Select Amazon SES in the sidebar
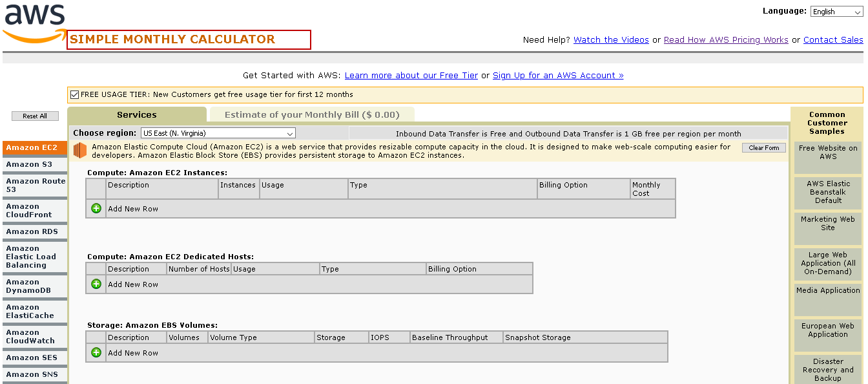The height and width of the screenshot is (384, 868). click(x=34, y=357)
